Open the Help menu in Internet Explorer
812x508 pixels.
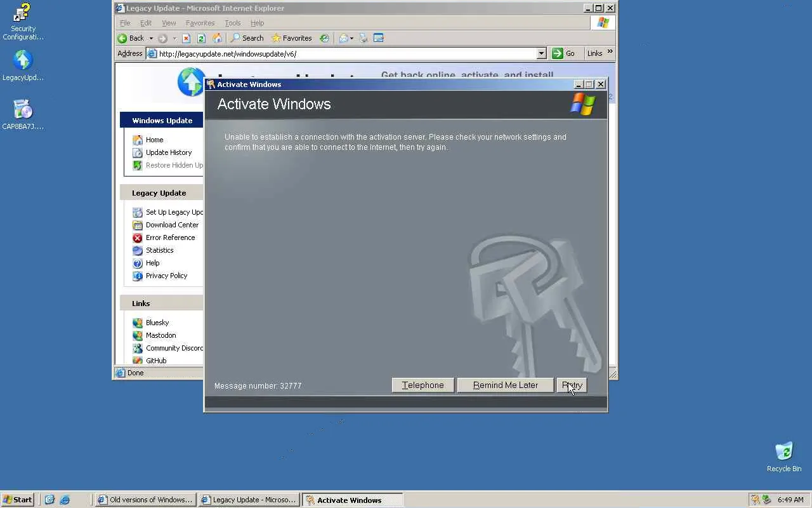(257, 23)
